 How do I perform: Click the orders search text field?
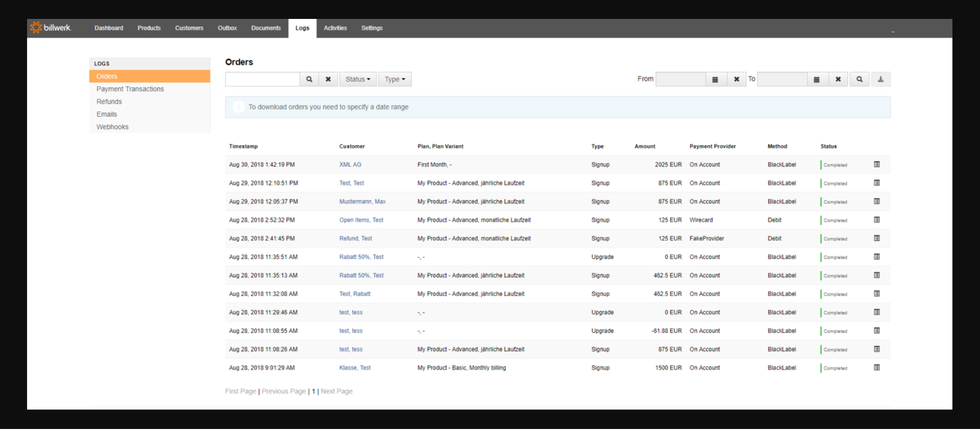tap(262, 79)
